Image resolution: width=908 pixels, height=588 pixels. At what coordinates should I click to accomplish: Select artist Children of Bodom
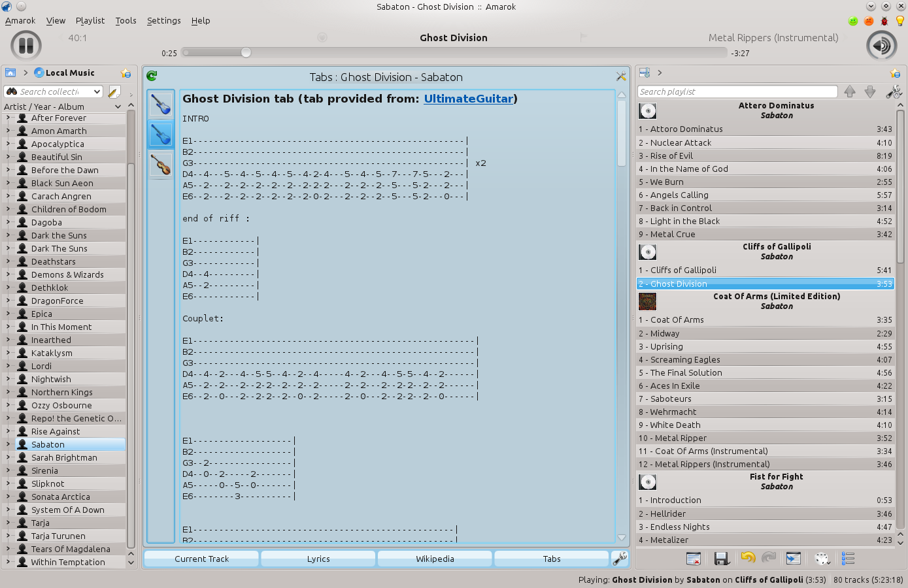point(69,209)
